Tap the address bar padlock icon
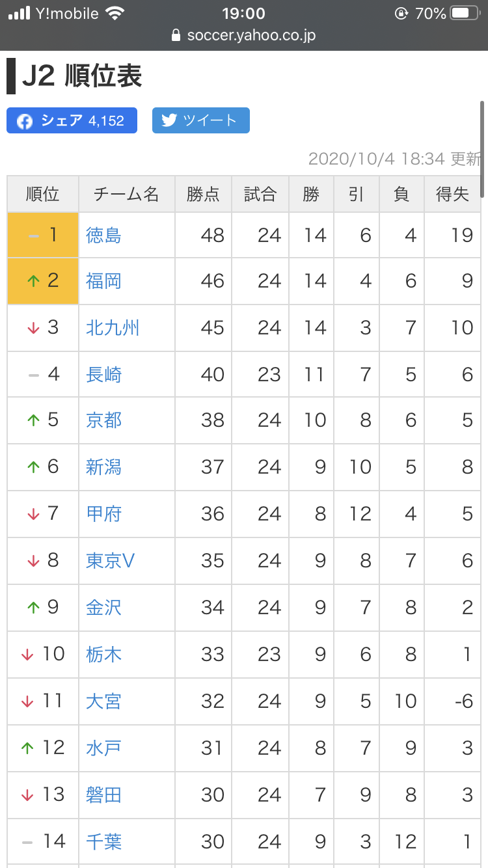 [x=176, y=36]
